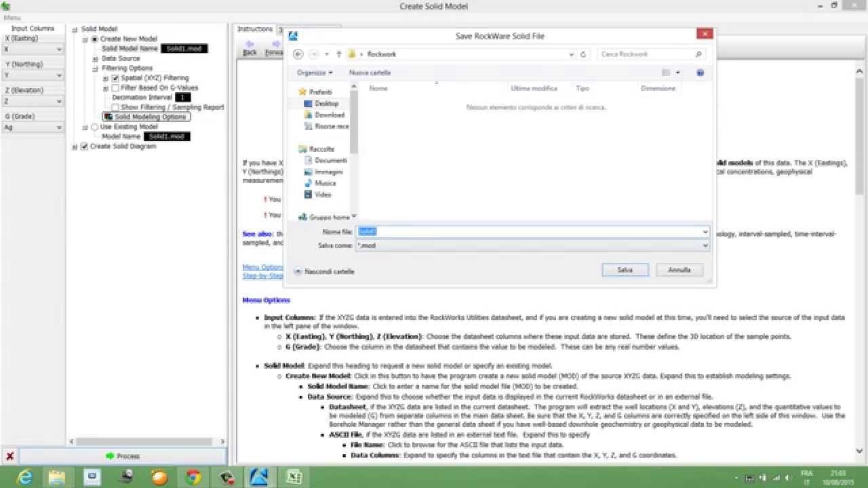This screenshot has height=488, width=868.
Task: Click the Salva button
Action: [625, 270]
